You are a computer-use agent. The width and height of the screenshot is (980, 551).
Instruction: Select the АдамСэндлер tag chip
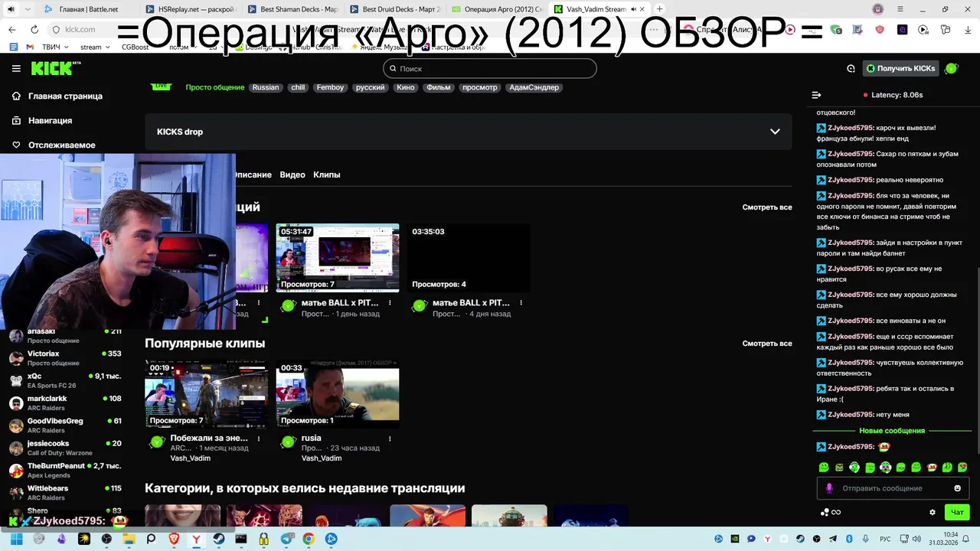click(534, 87)
